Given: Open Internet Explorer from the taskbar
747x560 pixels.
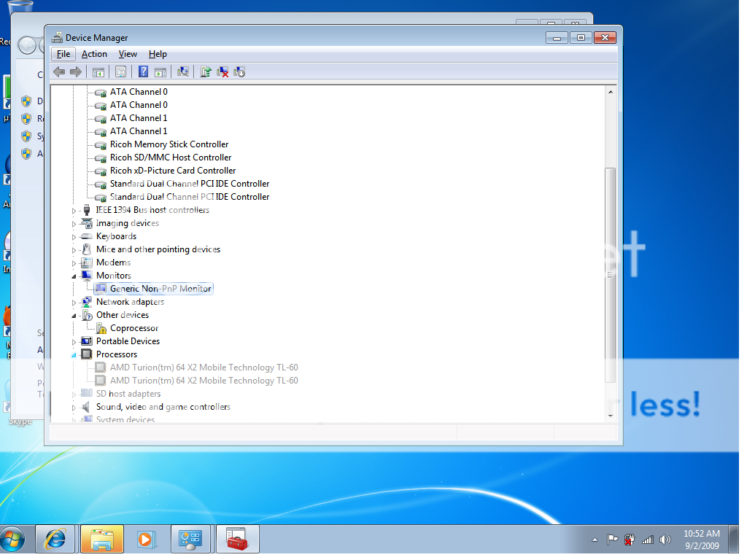Looking at the screenshot, I should tap(55, 539).
